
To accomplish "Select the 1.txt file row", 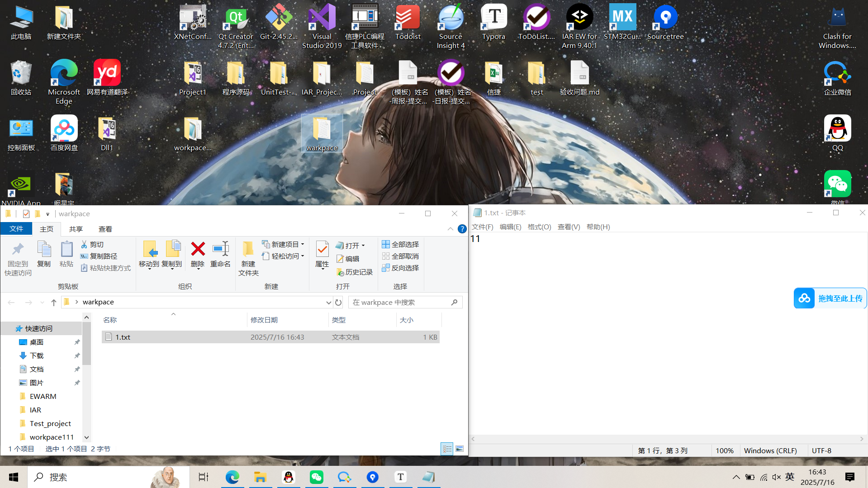I will coord(270,337).
